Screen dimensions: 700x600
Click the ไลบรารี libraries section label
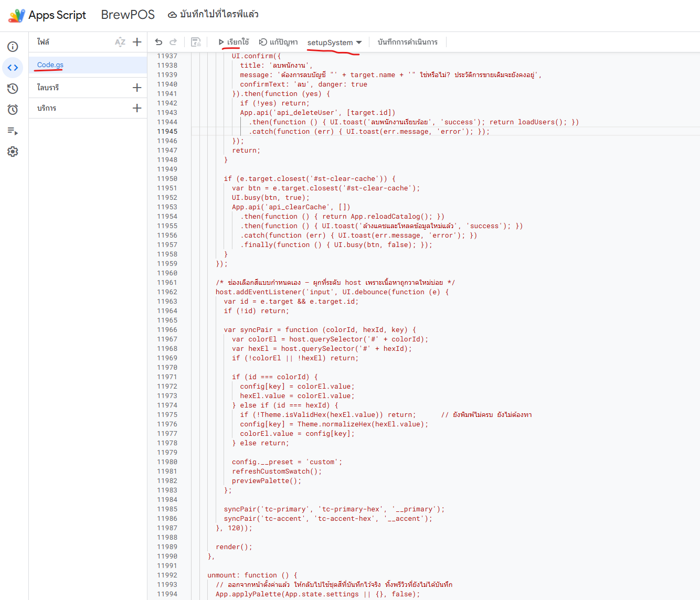[x=48, y=88]
